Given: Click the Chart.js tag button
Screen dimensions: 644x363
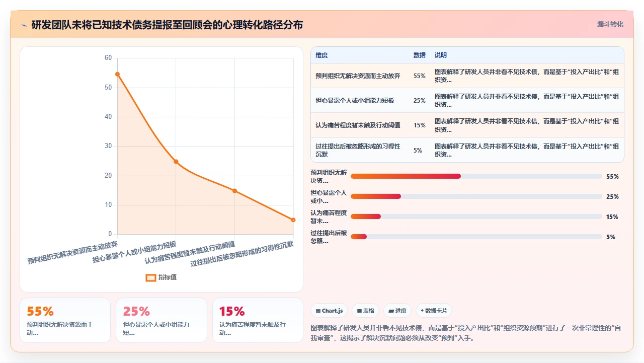Looking at the screenshot, I should (x=329, y=311).
